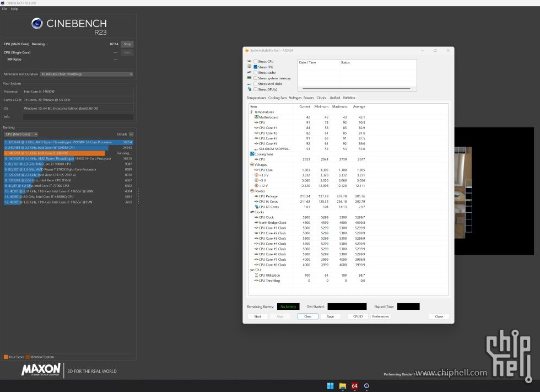Click the Stress system memory RAM icon

249,78
